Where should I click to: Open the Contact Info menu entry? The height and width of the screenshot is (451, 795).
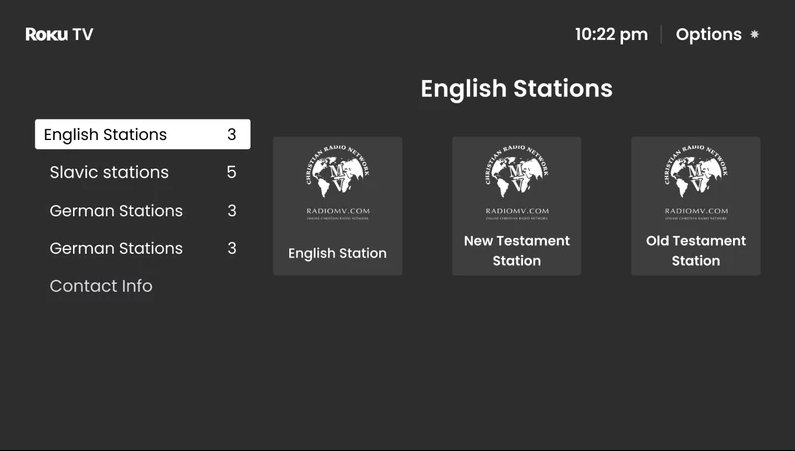click(101, 286)
